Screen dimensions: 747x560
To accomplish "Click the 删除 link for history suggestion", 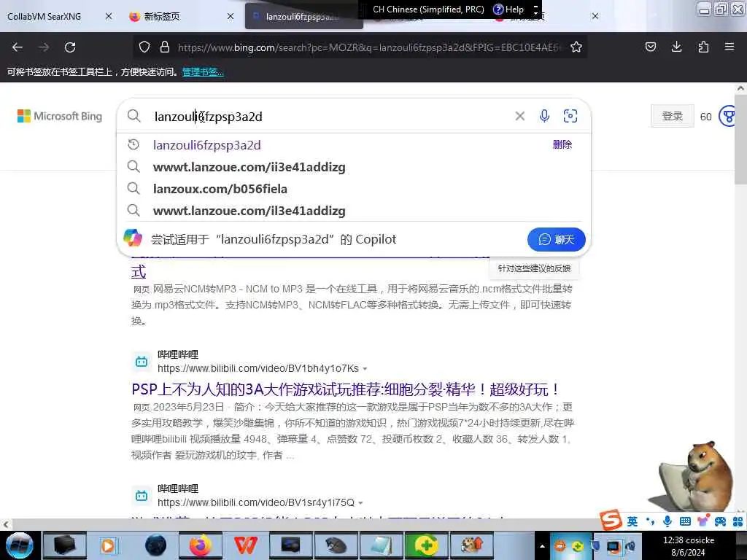I will point(562,144).
